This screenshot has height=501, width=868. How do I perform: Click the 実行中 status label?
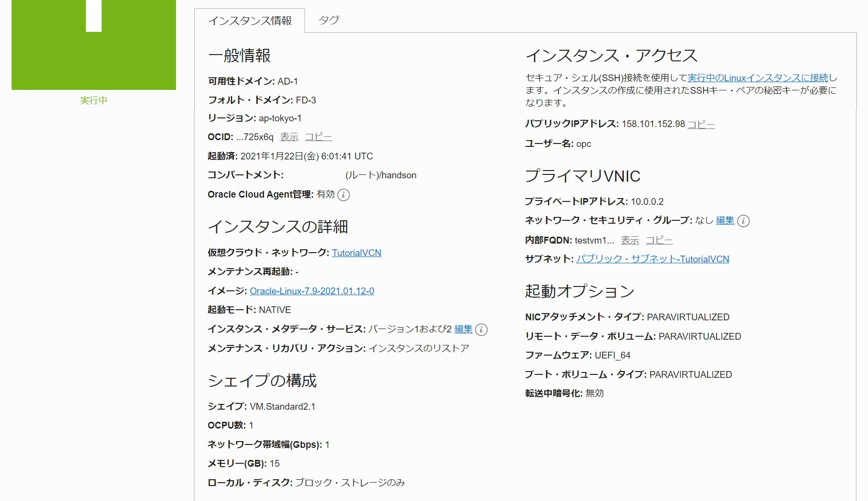point(92,100)
